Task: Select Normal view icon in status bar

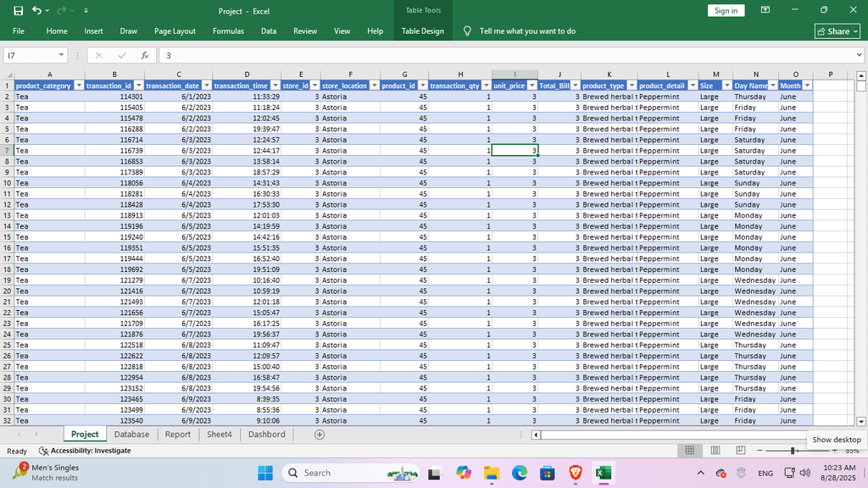Action: point(690,451)
